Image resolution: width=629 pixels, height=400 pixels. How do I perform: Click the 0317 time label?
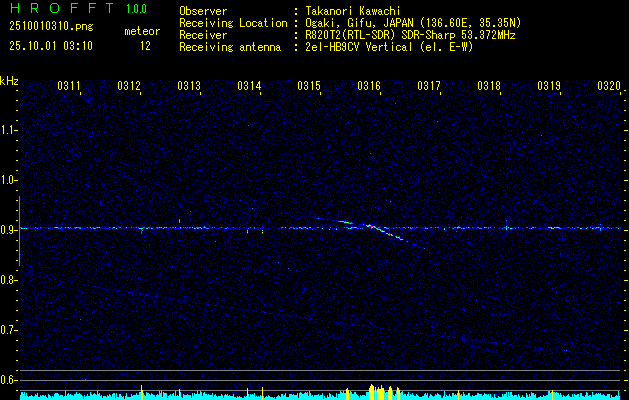tap(429, 85)
